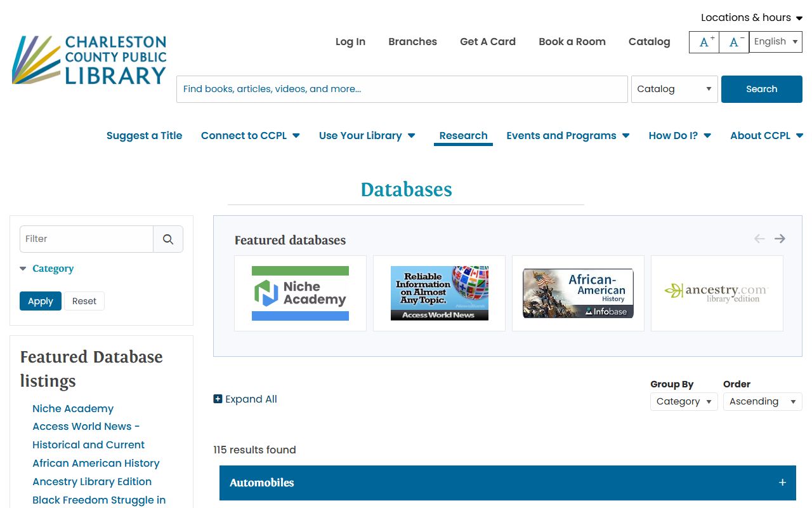Open the English language selector
812x508 pixels.
[x=776, y=42]
